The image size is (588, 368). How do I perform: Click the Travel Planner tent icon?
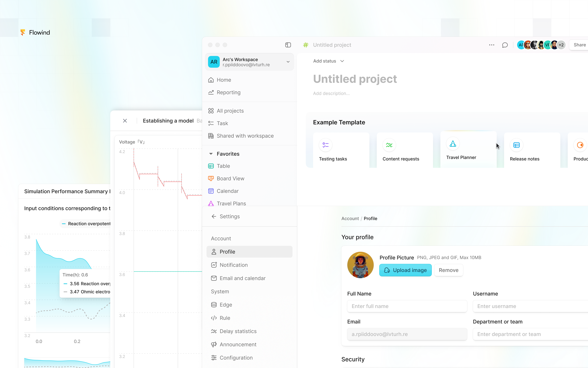coord(453,144)
